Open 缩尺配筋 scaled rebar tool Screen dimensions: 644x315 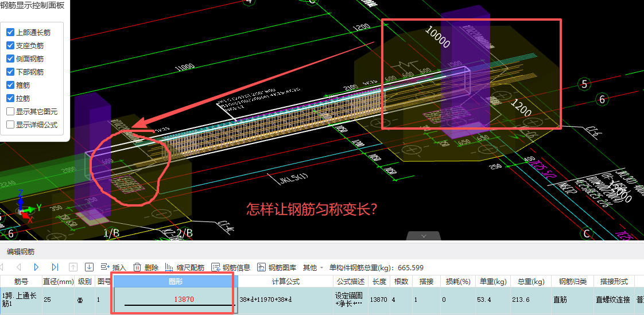(x=185, y=267)
